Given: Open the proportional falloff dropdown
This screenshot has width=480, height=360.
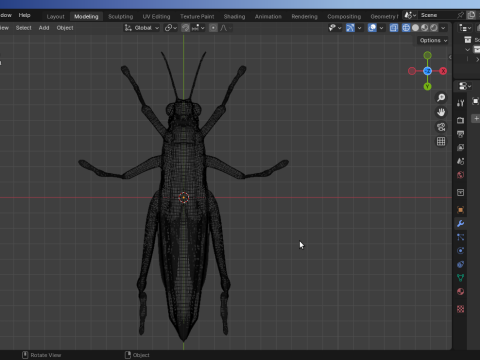Looking at the screenshot, I should pyautogui.click(x=225, y=28).
